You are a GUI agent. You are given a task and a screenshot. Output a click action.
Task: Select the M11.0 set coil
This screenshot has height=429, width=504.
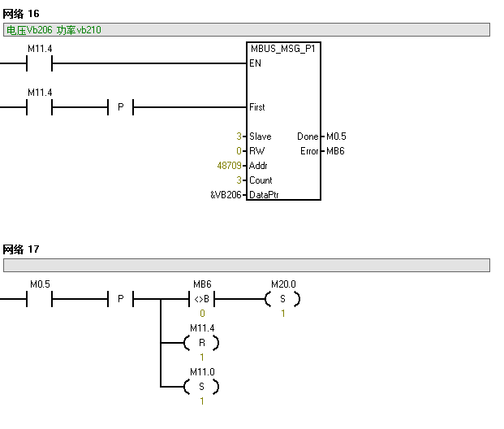[x=201, y=387]
